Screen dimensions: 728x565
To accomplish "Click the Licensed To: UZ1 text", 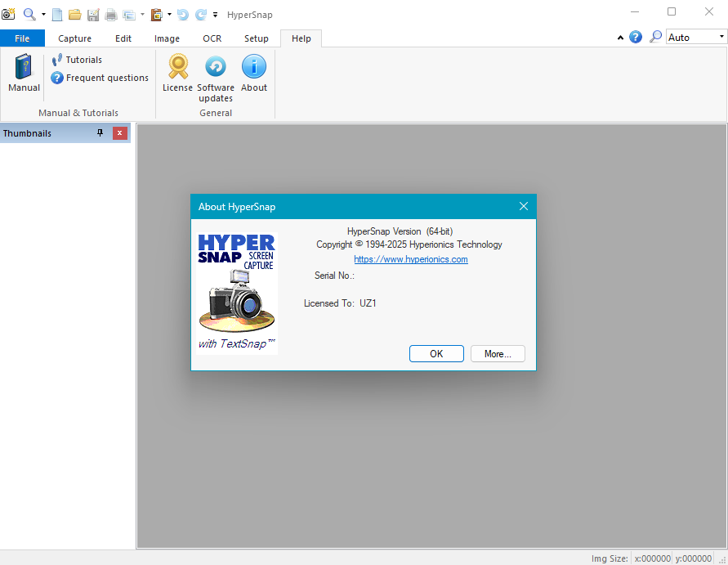I will pyautogui.click(x=340, y=303).
